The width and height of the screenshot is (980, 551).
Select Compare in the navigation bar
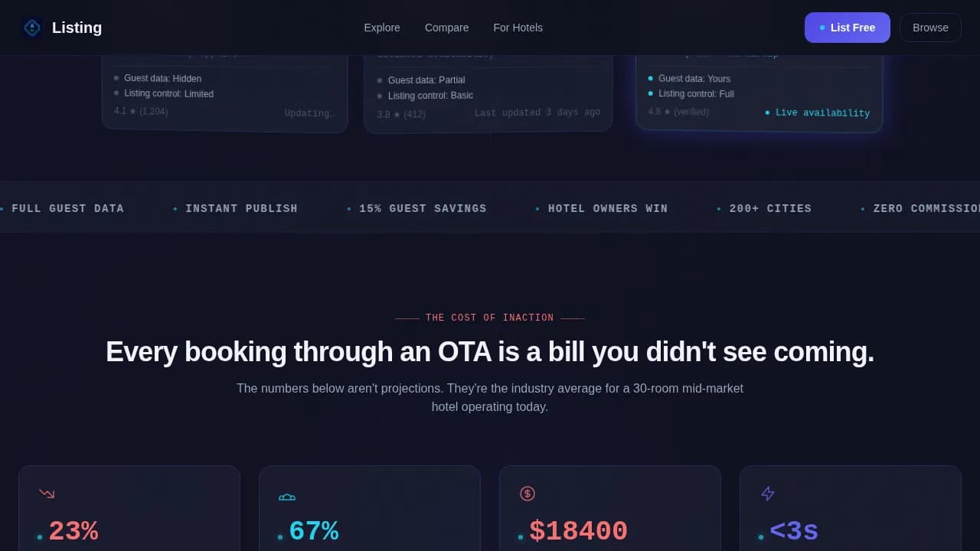446,28
